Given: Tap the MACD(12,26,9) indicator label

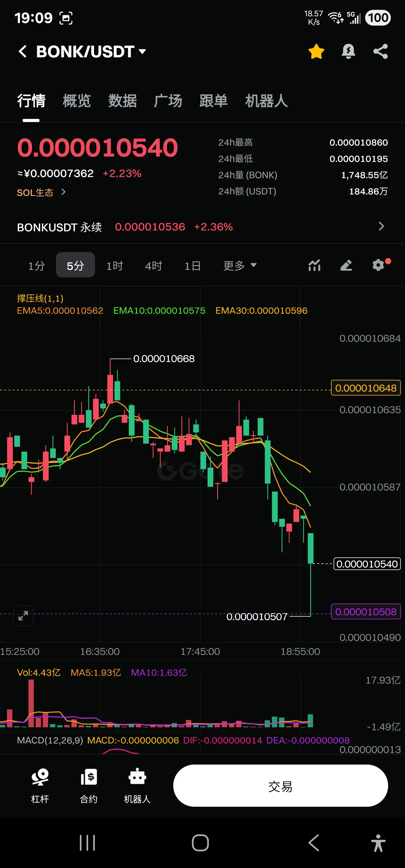Looking at the screenshot, I should 50,740.
